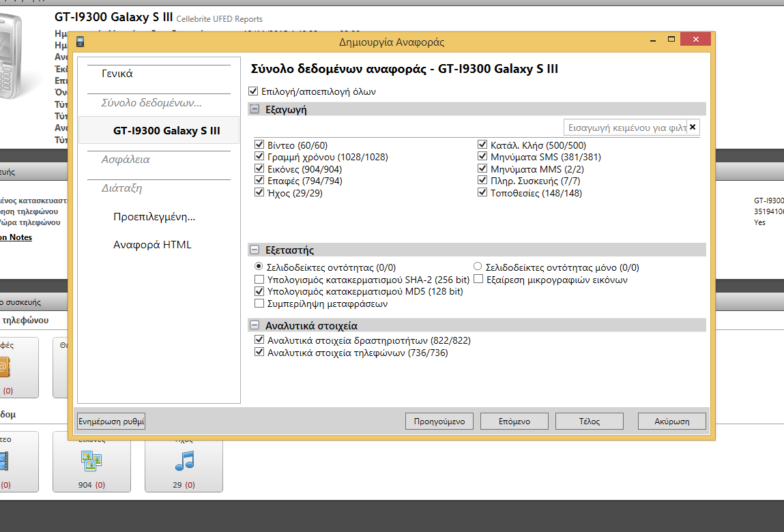
Task: Select Σελιδοδείκτες οντότητας μόνο radio
Action: (478, 267)
